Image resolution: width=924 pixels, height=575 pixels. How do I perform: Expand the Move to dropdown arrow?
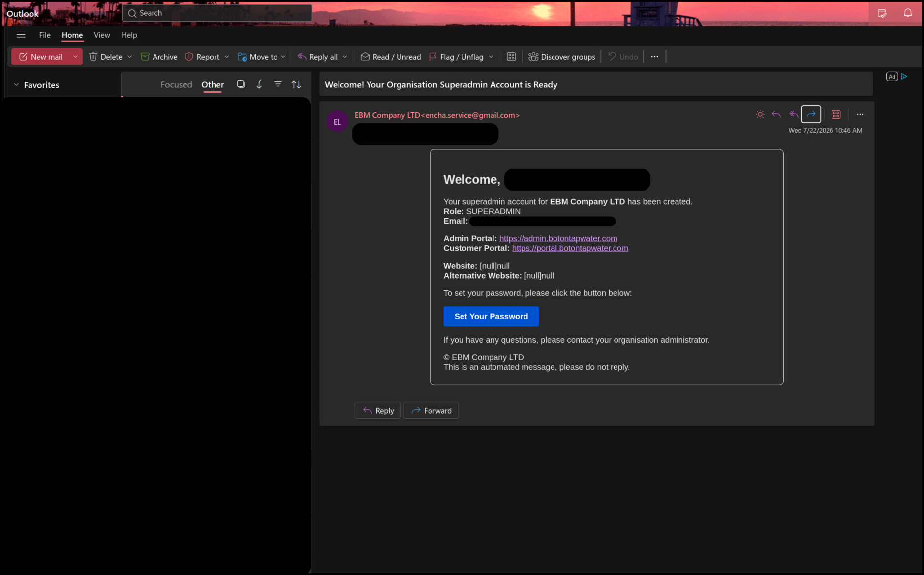[x=283, y=57]
